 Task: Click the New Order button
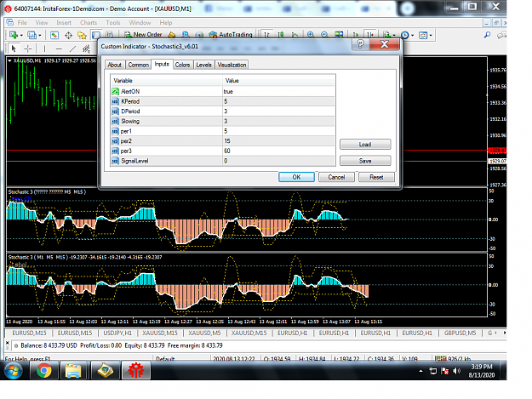[x=143, y=35]
